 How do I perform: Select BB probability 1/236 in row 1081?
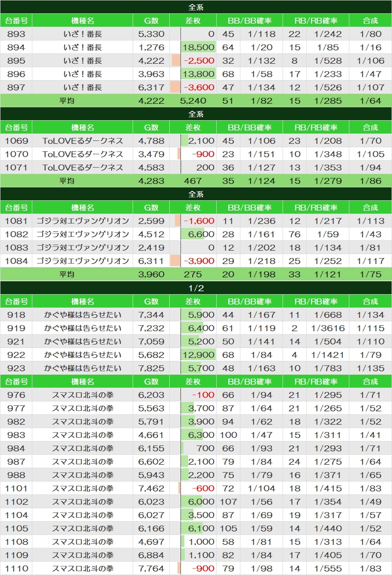click(x=261, y=221)
